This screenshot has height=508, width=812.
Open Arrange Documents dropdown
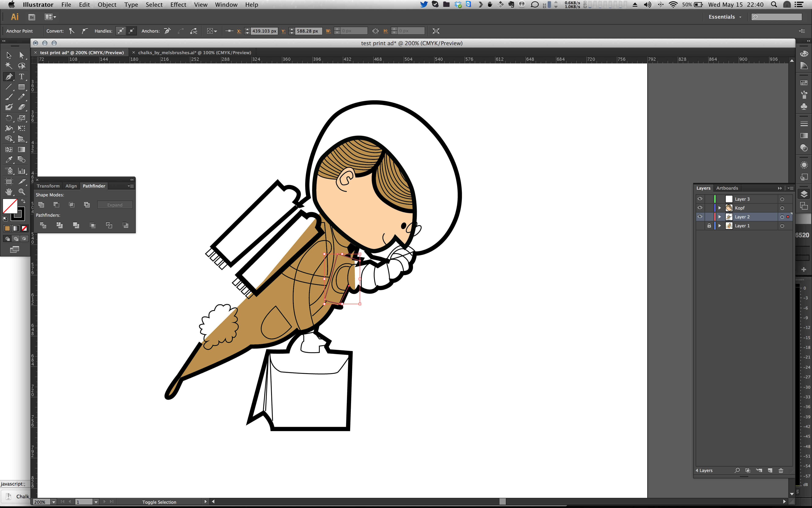tap(50, 17)
